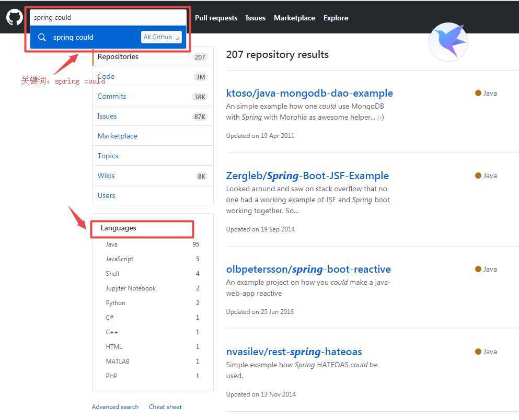The width and height of the screenshot is (519, 420).
Task: Switch to Commits results with 38K count
Action: (x=153, y=96)
